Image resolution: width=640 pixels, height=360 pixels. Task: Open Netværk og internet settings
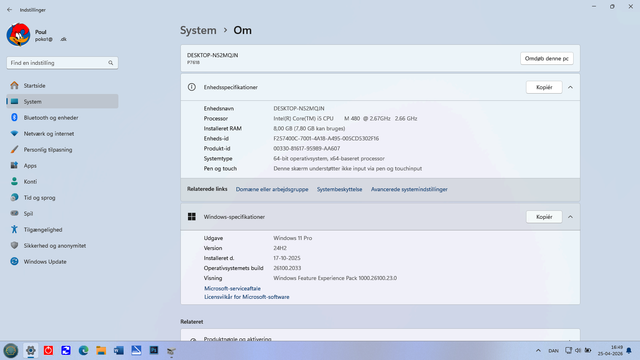tap(62, 133)
